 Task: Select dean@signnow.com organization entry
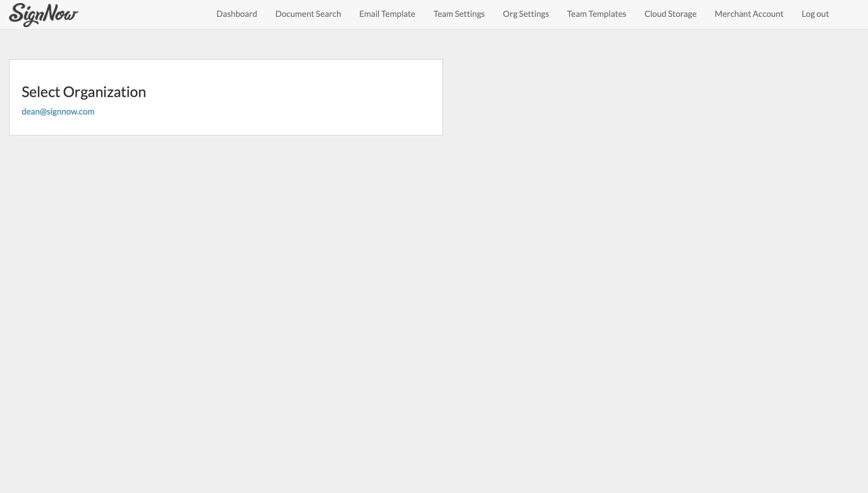58,111
